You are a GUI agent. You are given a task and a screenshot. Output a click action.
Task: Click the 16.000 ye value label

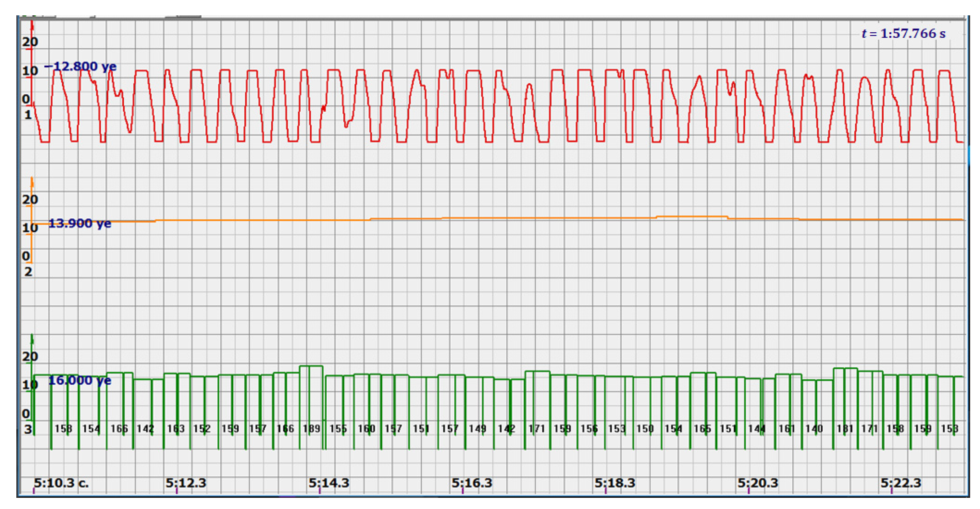[x=79, y=380]
